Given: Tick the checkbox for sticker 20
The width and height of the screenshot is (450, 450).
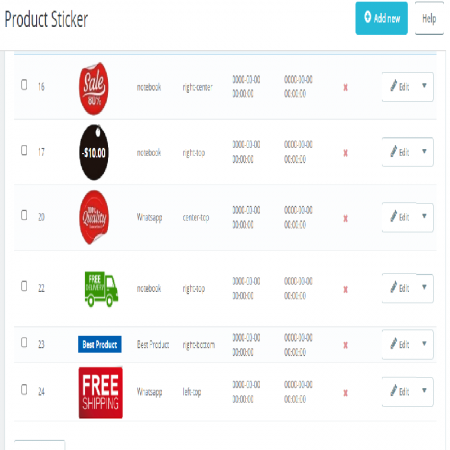Looking at the screenshot, I should tap(24, 215).
